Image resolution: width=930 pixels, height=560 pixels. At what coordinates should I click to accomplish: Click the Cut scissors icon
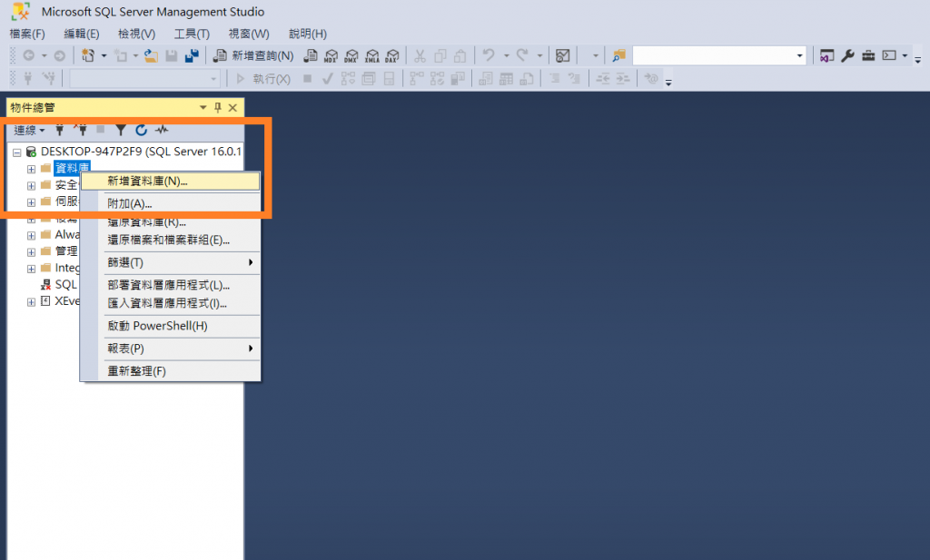pyautogui.click(x=420, y=55)
